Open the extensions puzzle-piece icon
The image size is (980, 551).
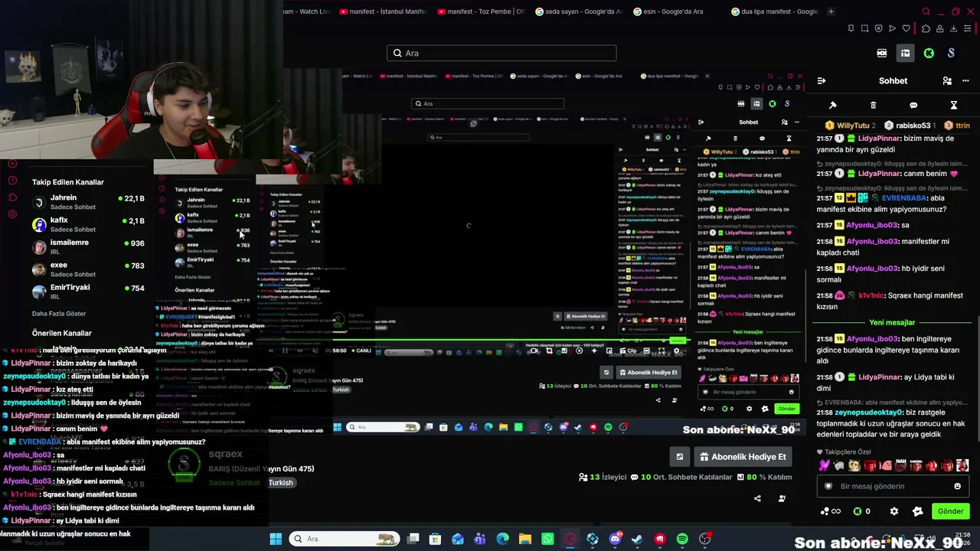coord(926,28)
